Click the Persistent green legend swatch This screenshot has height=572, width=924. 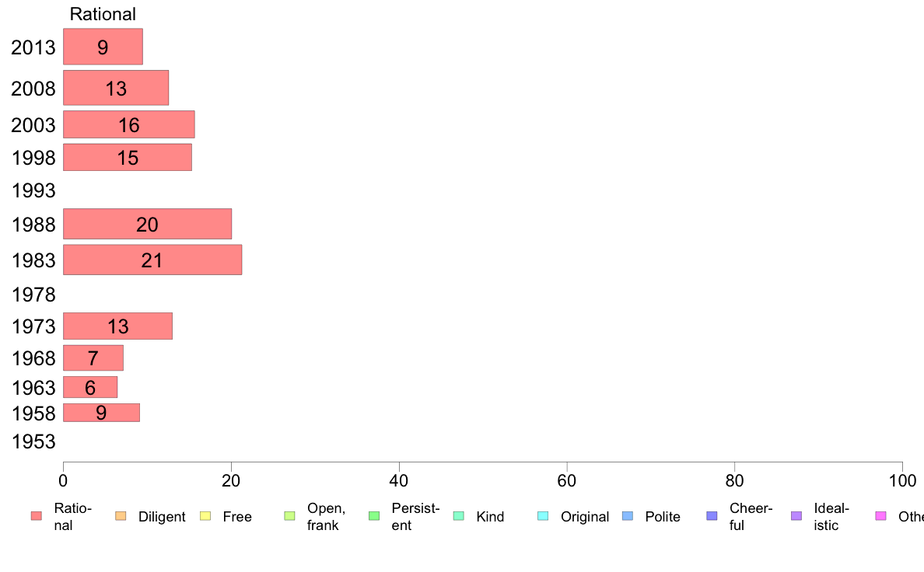click(374, 516)
